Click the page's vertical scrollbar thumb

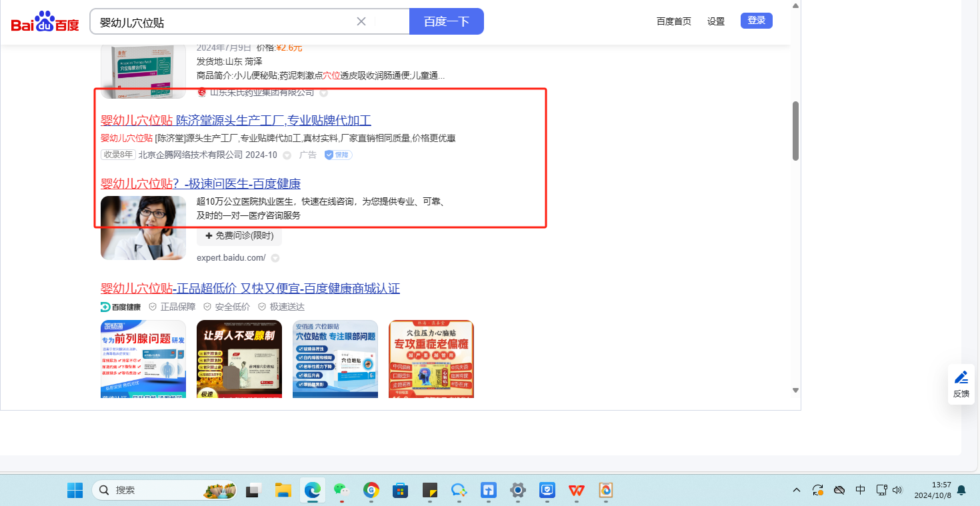coord(795,131)
